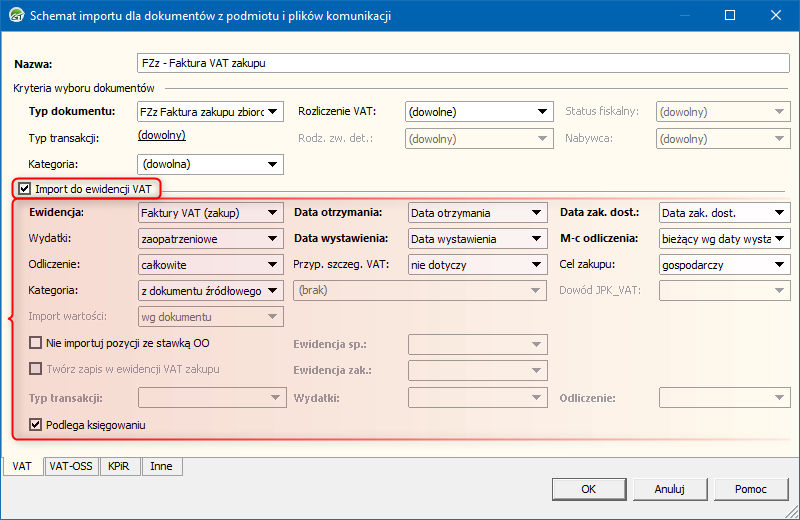Viewport: 800px width, 520px height.
Task: Open the Typ dokumentu dropdown
Action: [210, 112]
